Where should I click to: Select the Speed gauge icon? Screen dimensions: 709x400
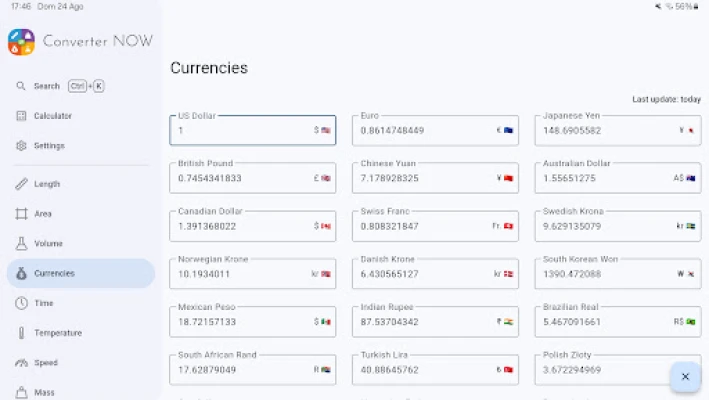21,363
